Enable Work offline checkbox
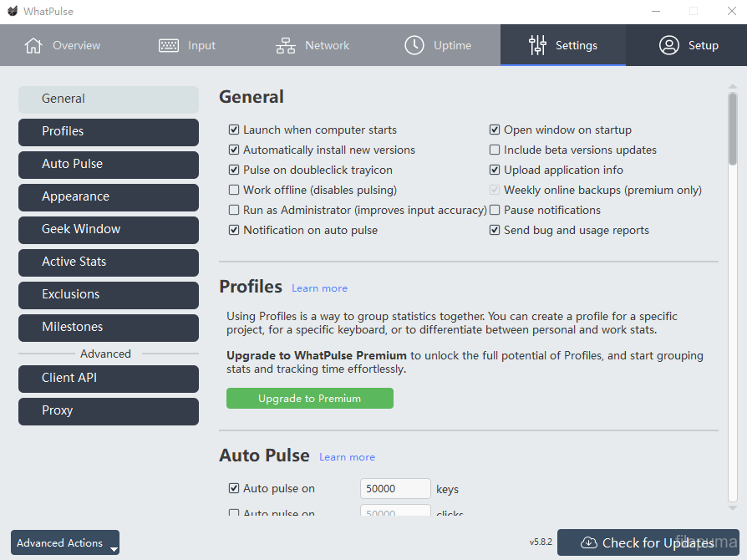The height and width of the screenshot is (560, 747). click(x=234, y=191)
